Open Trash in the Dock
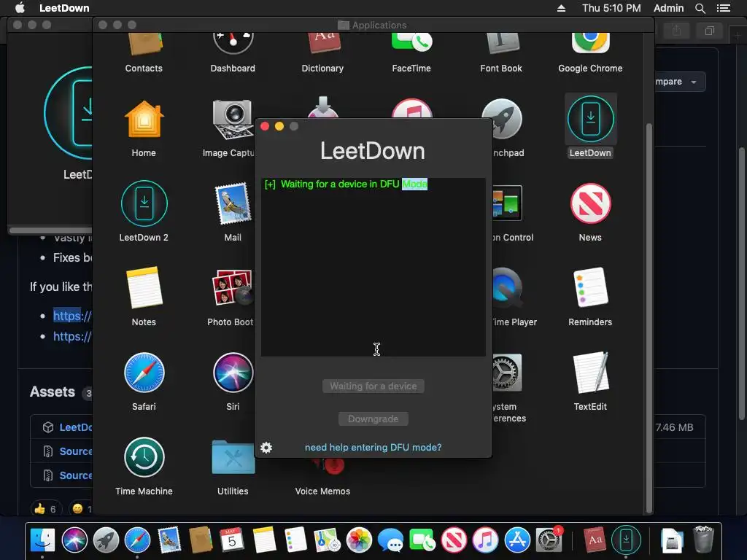 point(704,540)
